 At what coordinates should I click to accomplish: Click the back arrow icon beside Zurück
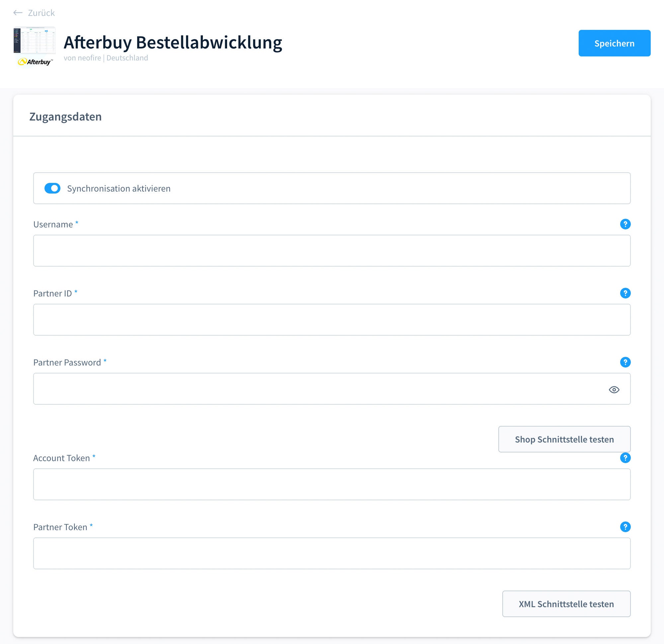[x=18, y=13]
